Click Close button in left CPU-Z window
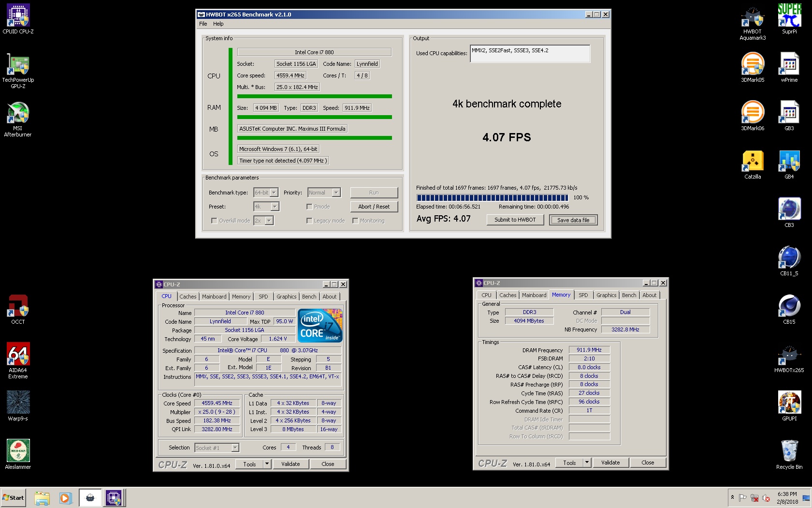Viewport: 812px width, 508px height. 328,464
